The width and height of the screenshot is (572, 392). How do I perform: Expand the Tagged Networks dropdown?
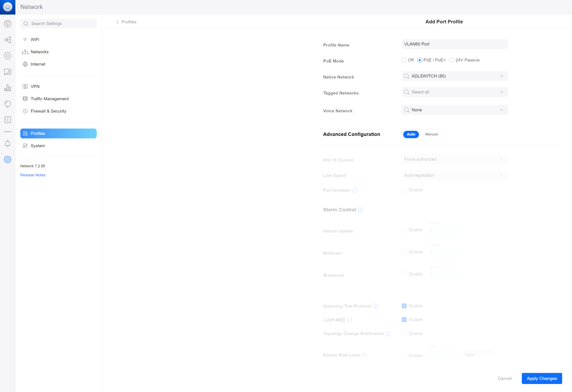[454, 92]
